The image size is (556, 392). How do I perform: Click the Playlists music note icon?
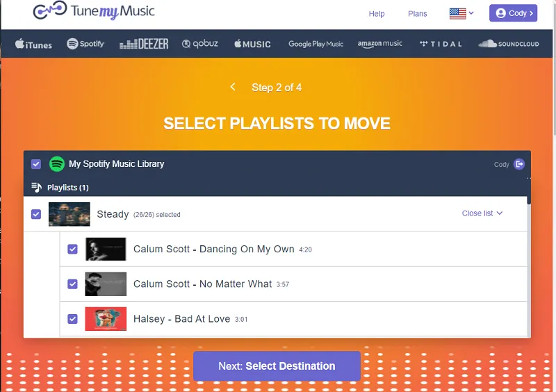pos(36,187)
